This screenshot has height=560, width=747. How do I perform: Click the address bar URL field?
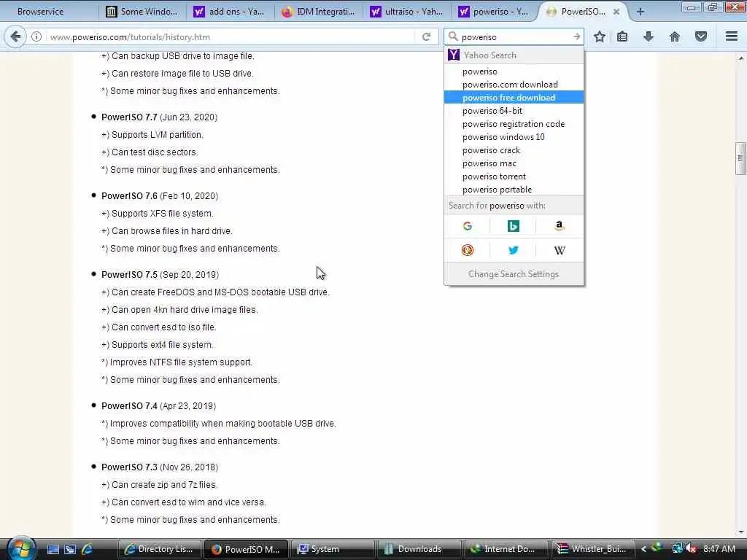(x=231, y=36)
